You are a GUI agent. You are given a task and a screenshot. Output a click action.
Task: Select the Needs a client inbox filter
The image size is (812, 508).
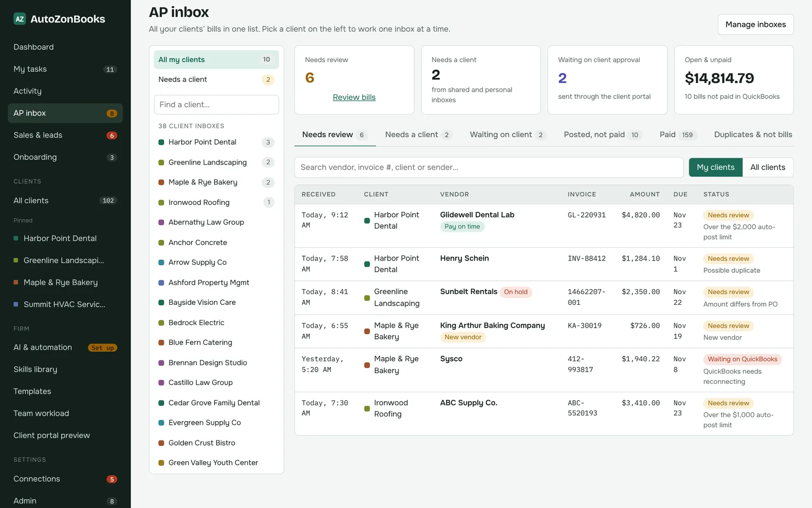coord(216,80)
